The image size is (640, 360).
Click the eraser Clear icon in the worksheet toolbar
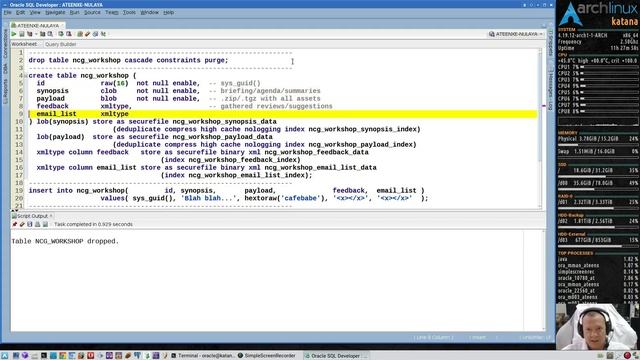click(87, 34)
